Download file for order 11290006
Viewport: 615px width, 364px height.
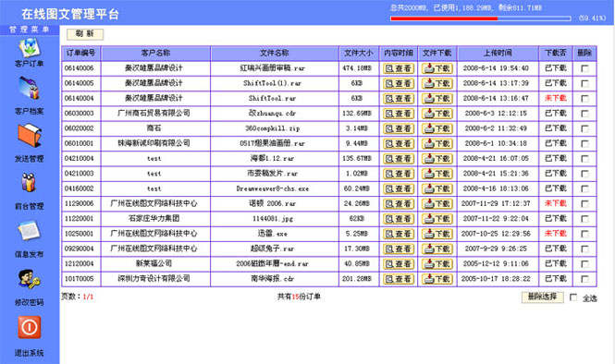coord(437,204)
